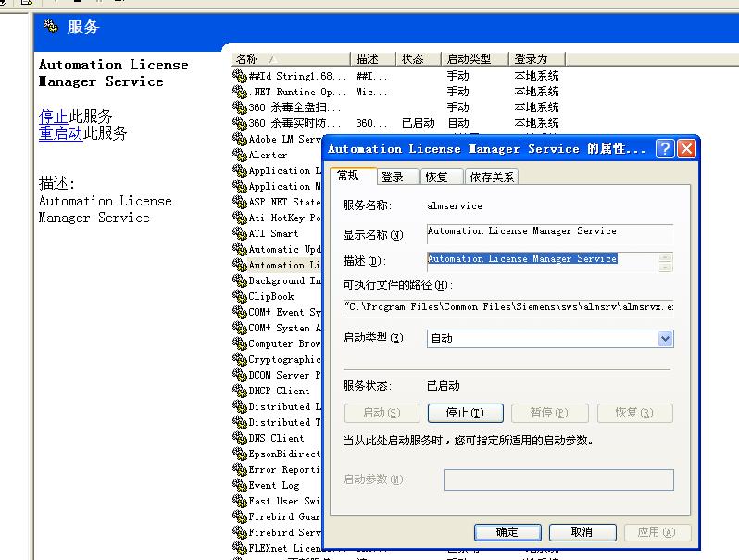Click gear icon next to ClipBook
Image resolution: width=739 pixels, height=560 pixels.
coord(240,296)
